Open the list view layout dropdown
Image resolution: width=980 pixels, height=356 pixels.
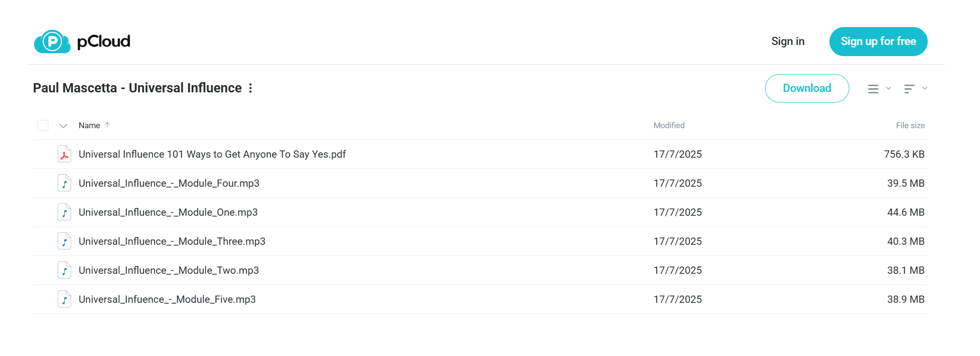point(879,89)
